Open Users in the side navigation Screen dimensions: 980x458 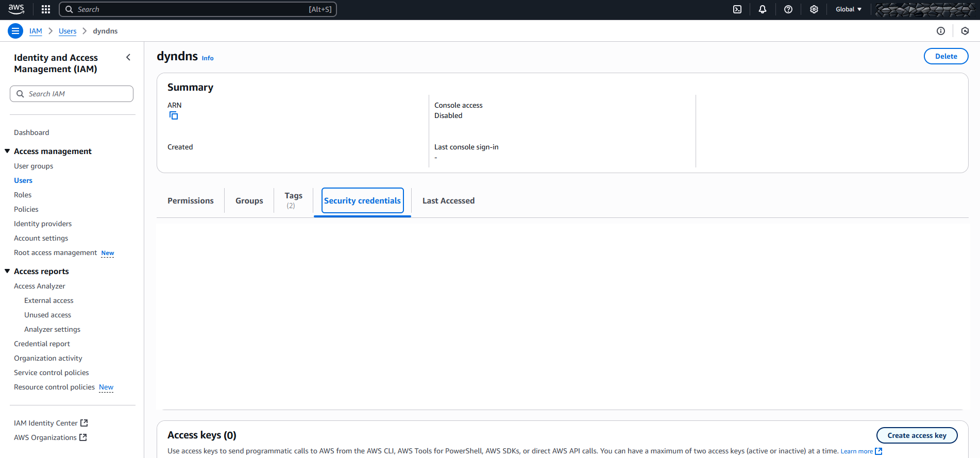pyautogui.click(x=23, y=180)
